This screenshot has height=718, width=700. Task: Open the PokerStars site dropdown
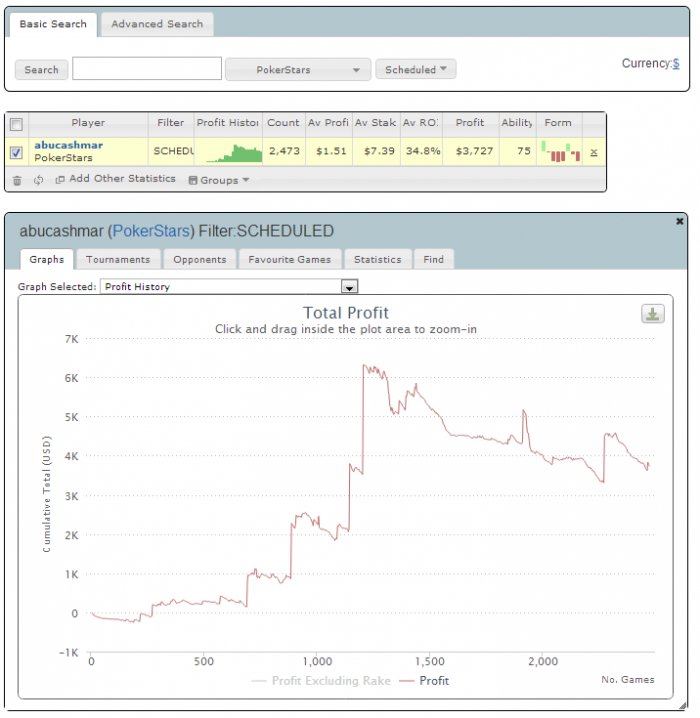[298, 70]
